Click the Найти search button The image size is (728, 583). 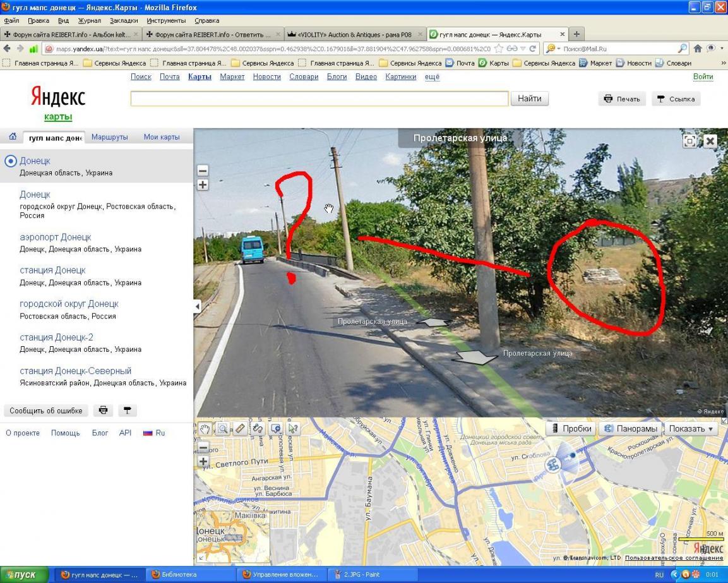[x=529, y=99]
